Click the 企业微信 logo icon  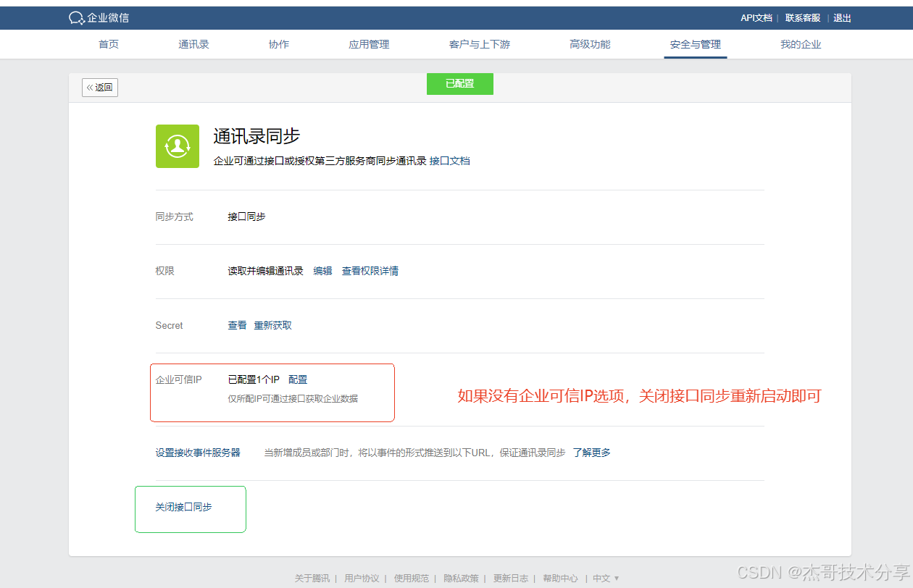(x=77, y=18)
